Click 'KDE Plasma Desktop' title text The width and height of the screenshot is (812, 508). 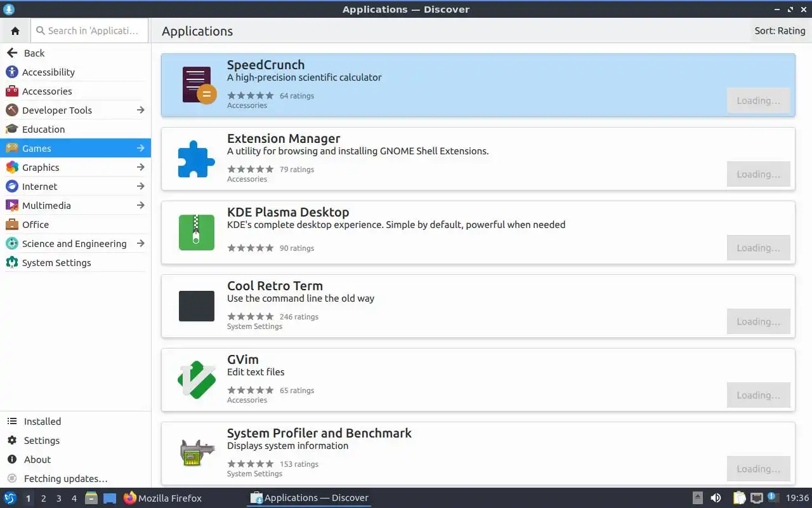288,212
